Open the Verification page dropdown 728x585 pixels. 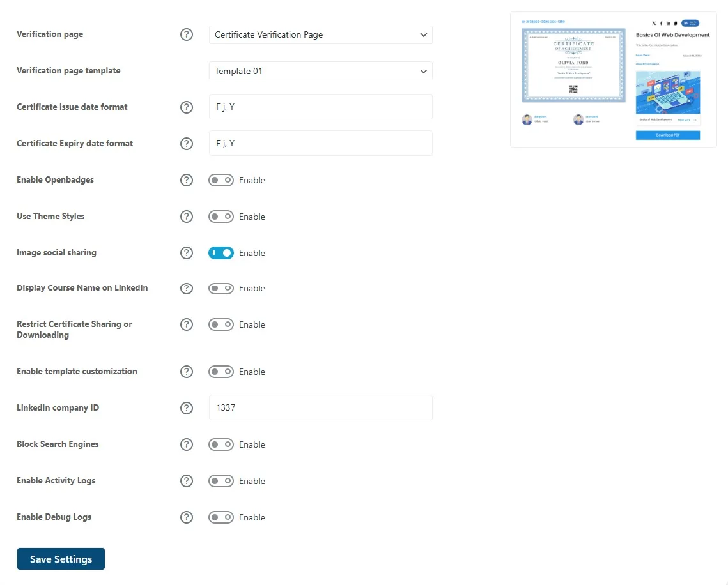(x=320, y=34)
